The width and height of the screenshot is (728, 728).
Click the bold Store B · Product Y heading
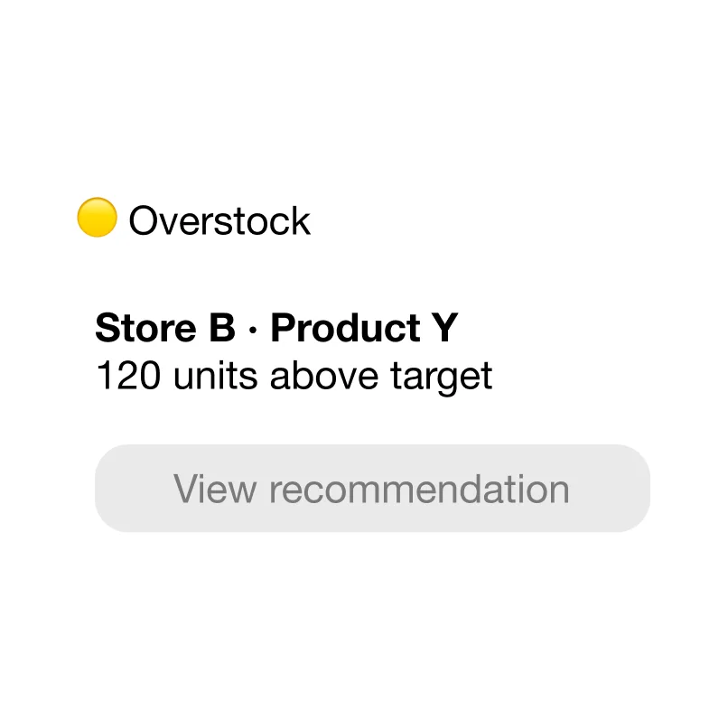tap(276, 328)
